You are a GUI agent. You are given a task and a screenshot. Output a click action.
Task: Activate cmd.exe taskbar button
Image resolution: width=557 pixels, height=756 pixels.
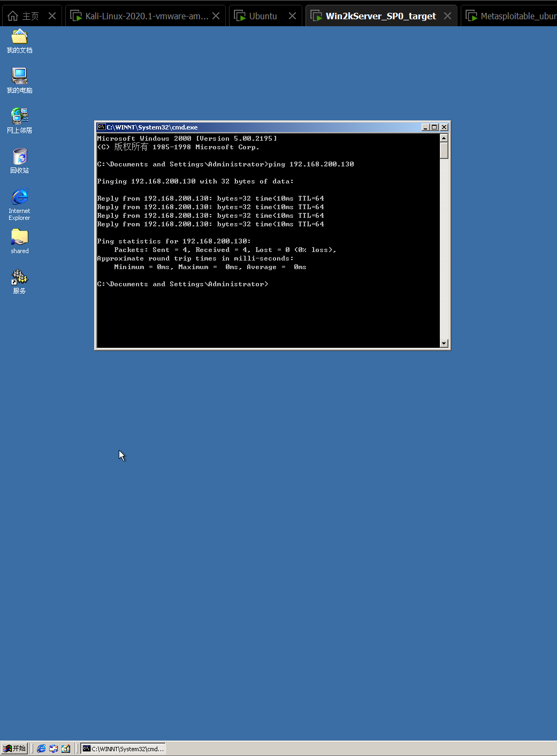(x=123, y=749)
